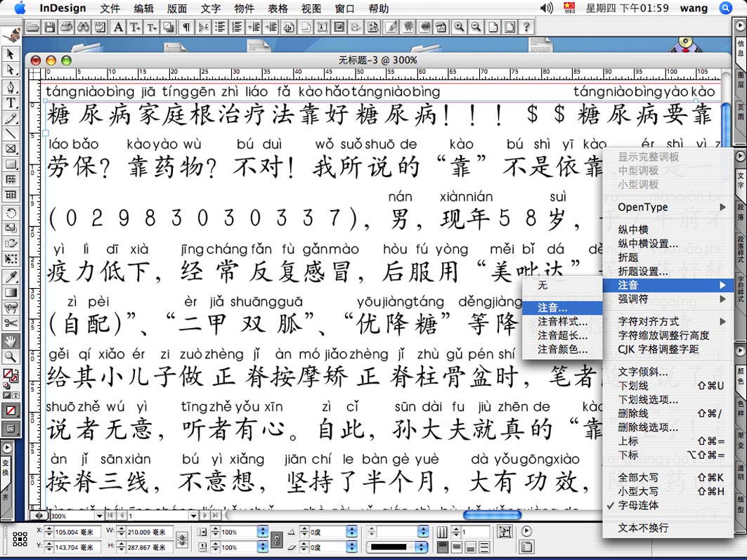The image size is (747, 560).
Task: Click the help question mark icon in toolbar
Action: [x=526, y=27]
